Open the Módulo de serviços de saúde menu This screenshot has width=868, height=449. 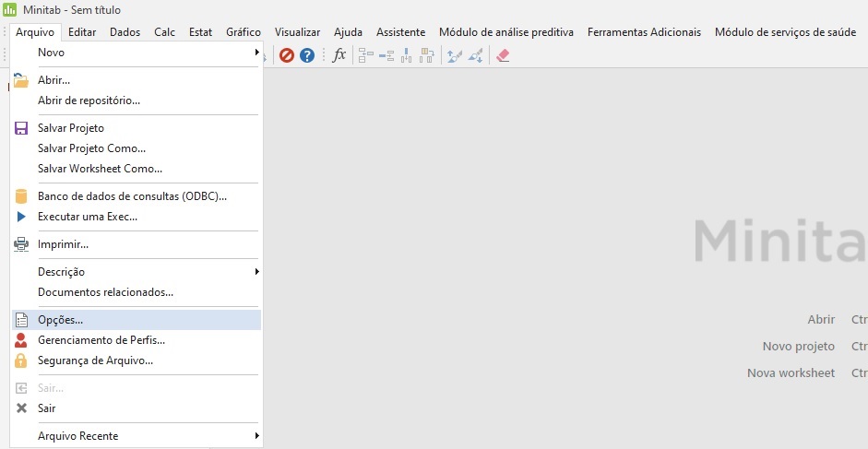pyautogui.click(x=786, y=32)
